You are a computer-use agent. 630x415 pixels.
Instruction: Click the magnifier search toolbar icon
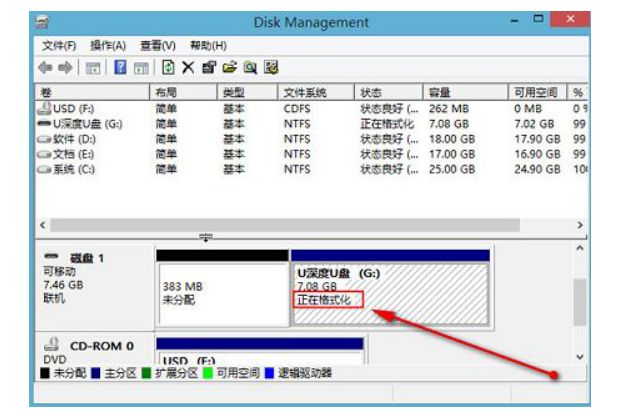click(249, 68)
